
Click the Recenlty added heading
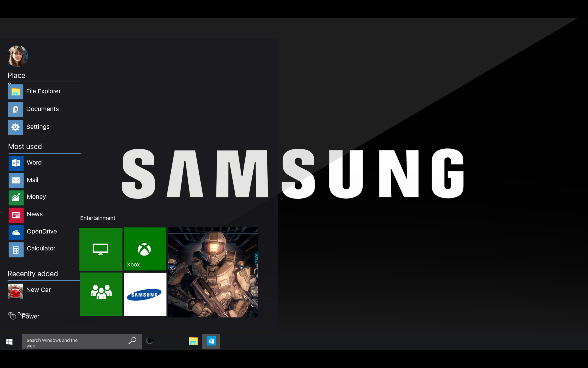pyautogui.click(x=33, y=274)
